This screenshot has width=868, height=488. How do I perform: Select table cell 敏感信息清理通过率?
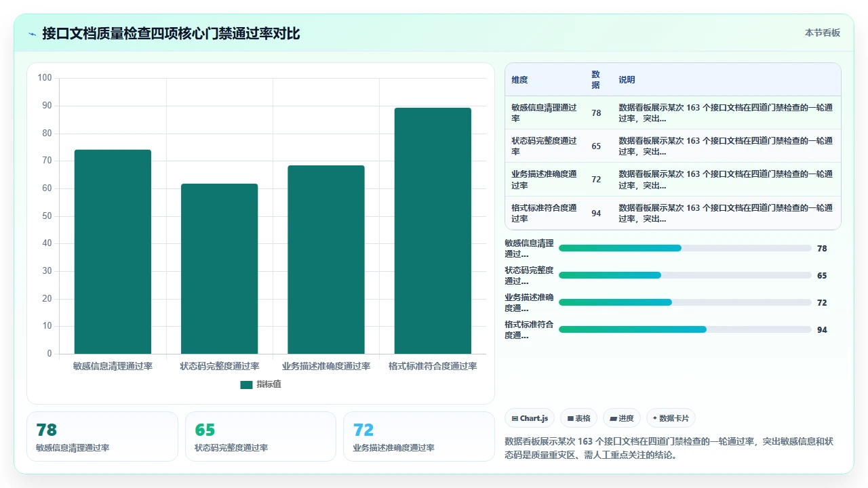[x=545, y=113]
